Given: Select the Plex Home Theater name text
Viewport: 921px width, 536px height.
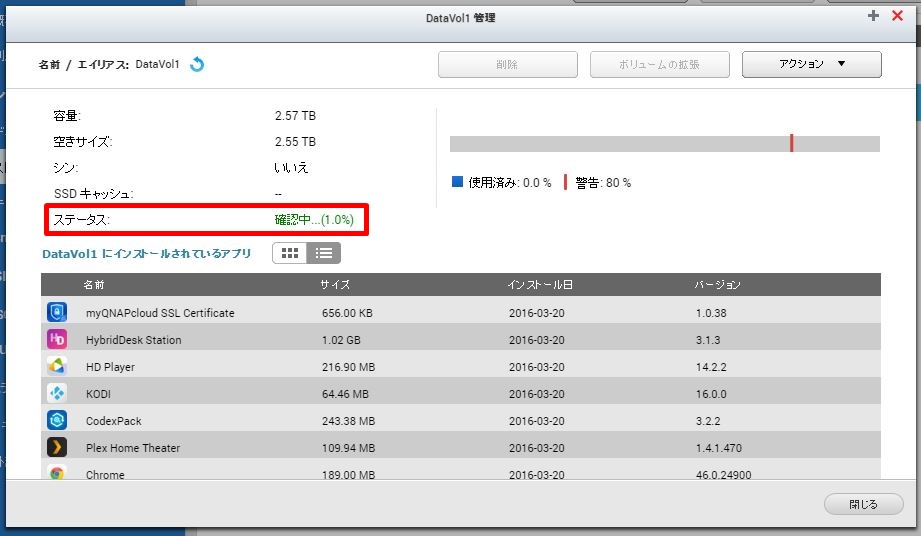Looking at the screenshot, I should coord(133,448).
